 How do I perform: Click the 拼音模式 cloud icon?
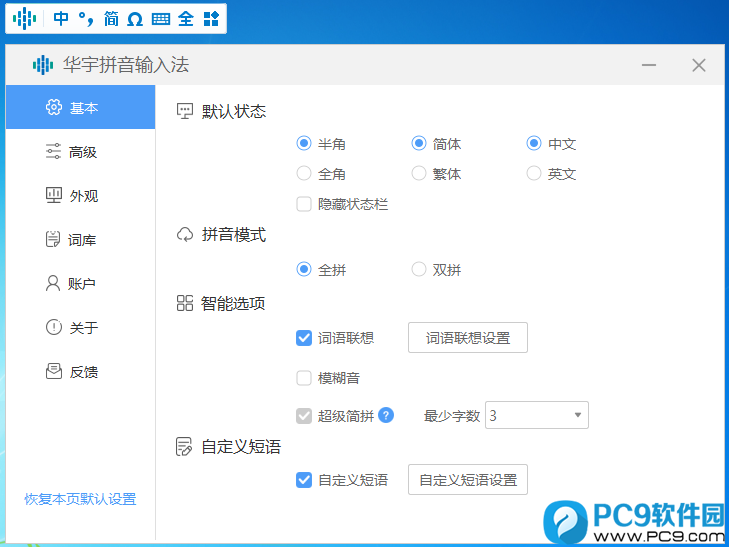[x=185, y=235]
